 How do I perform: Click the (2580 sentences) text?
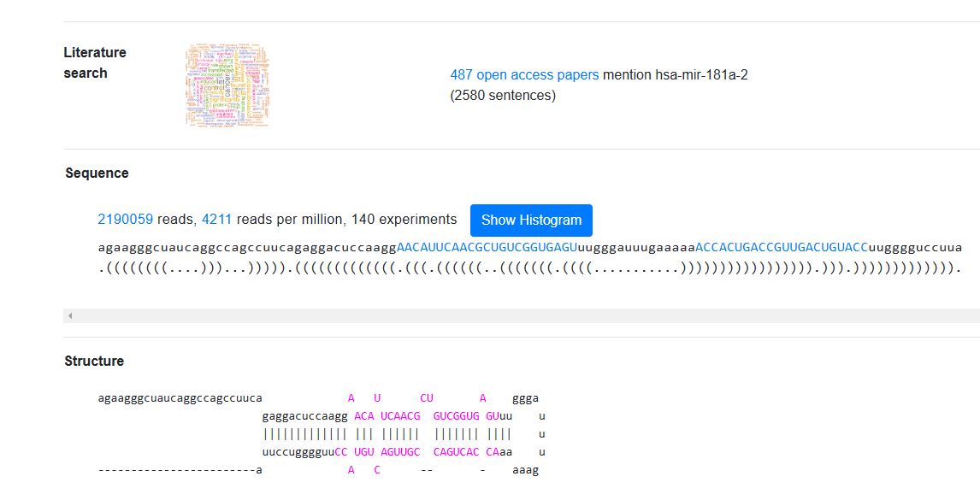(503, 96)
